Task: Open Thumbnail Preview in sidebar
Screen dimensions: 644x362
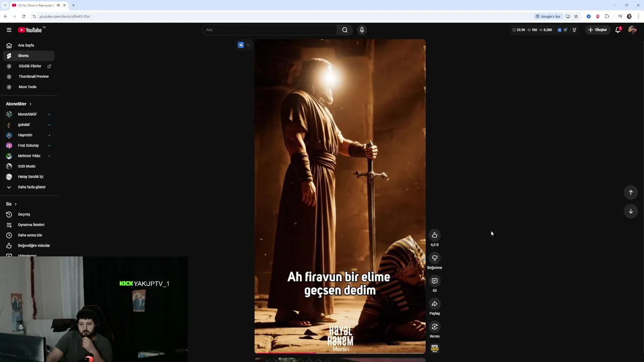Action: pyautogui.click(x=28, y=76)
